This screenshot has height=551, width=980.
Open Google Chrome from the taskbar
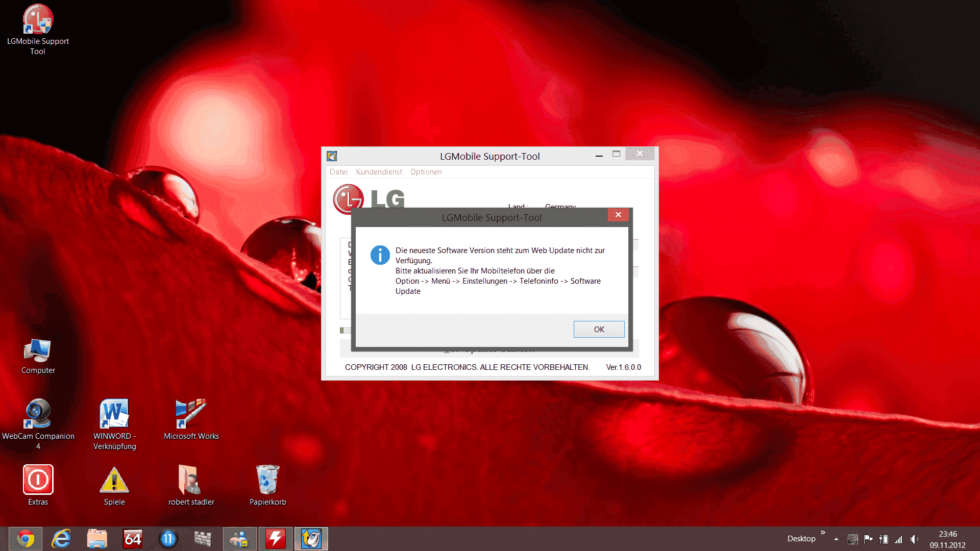click(x=26, y=539)
